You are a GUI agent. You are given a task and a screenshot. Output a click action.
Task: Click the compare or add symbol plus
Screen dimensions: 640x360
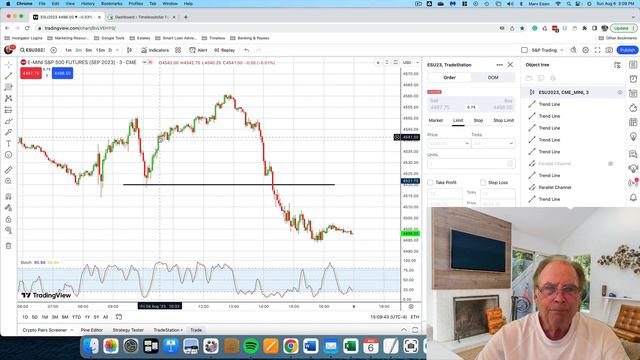click(53, 50)
